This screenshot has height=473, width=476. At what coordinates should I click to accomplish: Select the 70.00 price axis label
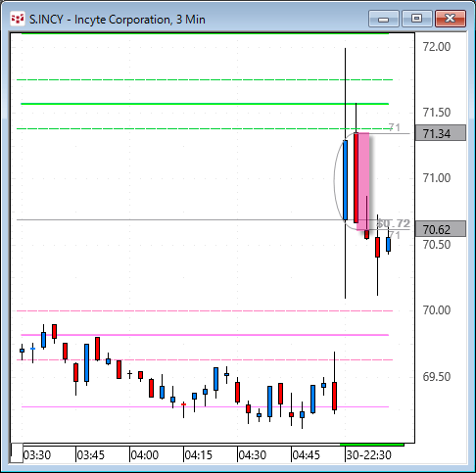click(437, 310)
